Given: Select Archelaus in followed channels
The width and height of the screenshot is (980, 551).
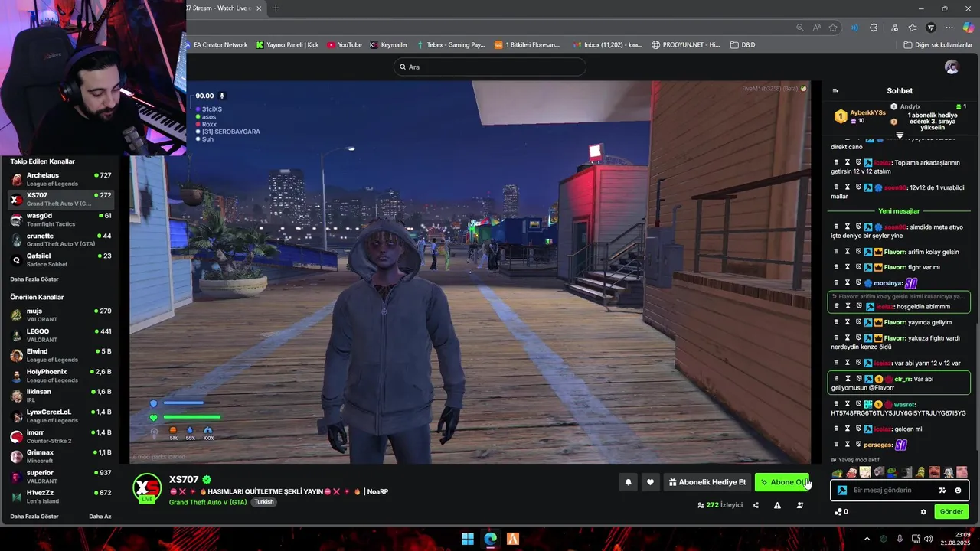Looking at the screenshot, I should pyautogui.click(x=60, y=180).
